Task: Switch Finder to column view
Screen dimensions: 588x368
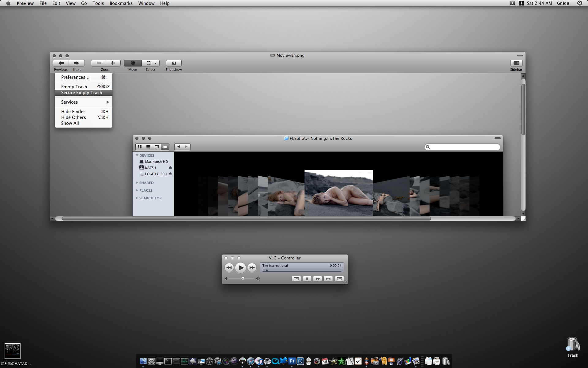Action: 156,147
